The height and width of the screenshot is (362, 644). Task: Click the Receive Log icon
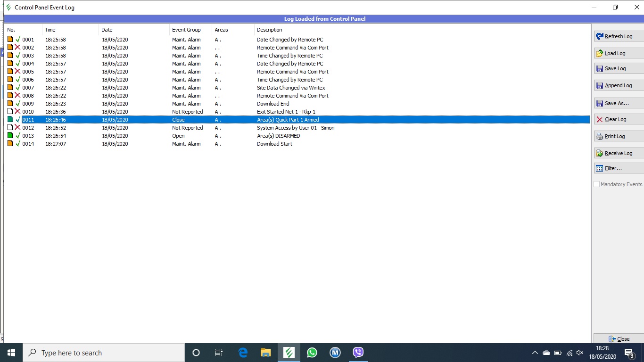coord(600,153)
